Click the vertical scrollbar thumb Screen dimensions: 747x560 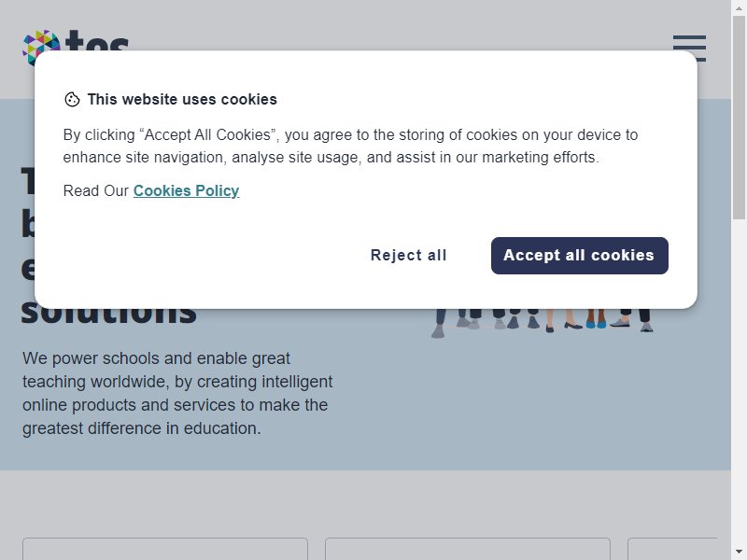(739, 118)
